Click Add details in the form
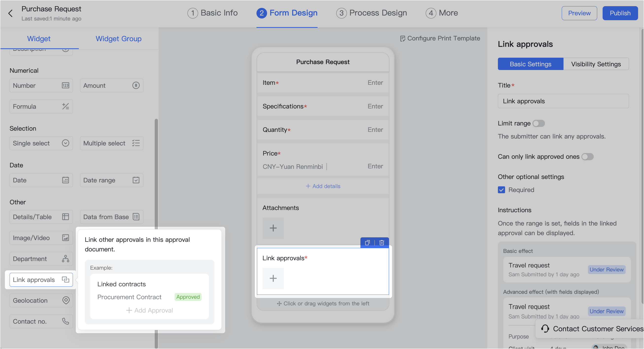 tap(323, 186)
